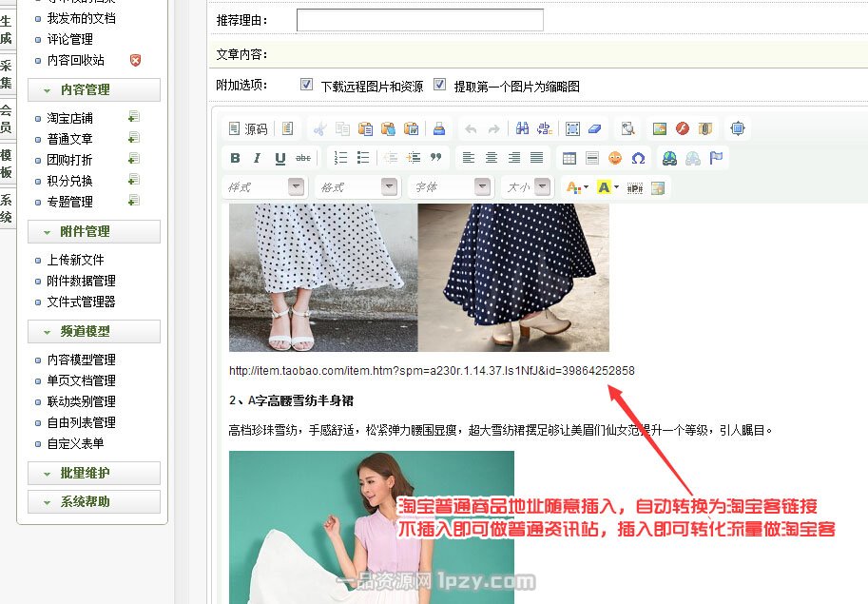Image resolution: width=868 pixels, height=604 pixels.
Task: Align text to the right
Action: [513, 158]
